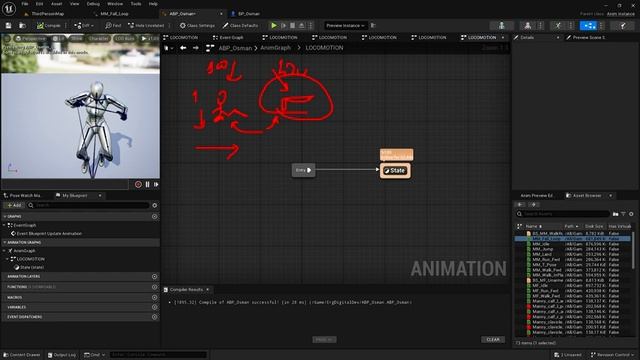Open the Diff dropdown
The width and height of the screenshot is (640, 360).
coord(84,25)
